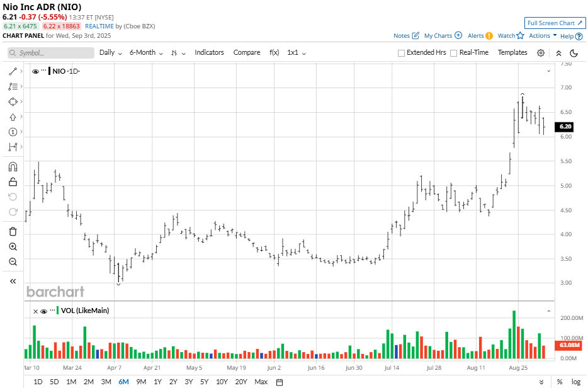Open the Indicators menu

coord(209,52)
